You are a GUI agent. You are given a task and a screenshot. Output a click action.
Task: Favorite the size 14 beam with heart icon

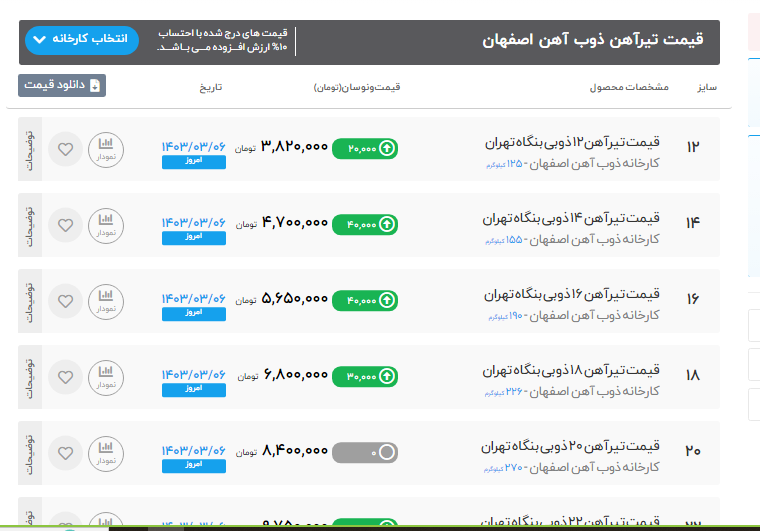pos(66,225)
